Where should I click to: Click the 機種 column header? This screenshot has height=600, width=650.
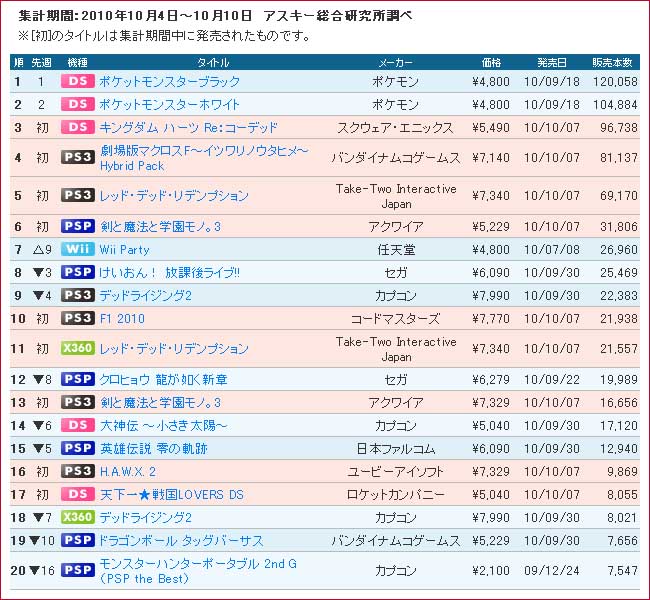pyautogui.click(x=78, y=63)
